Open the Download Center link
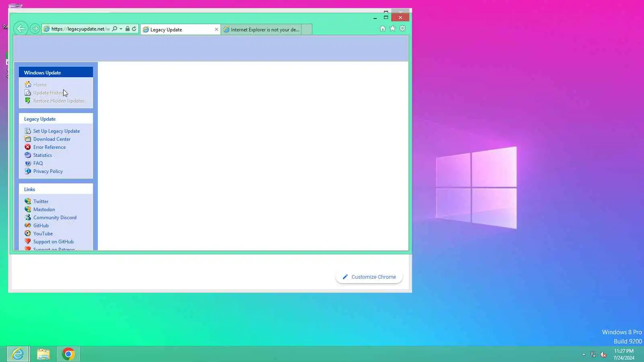 click(52, 139)
